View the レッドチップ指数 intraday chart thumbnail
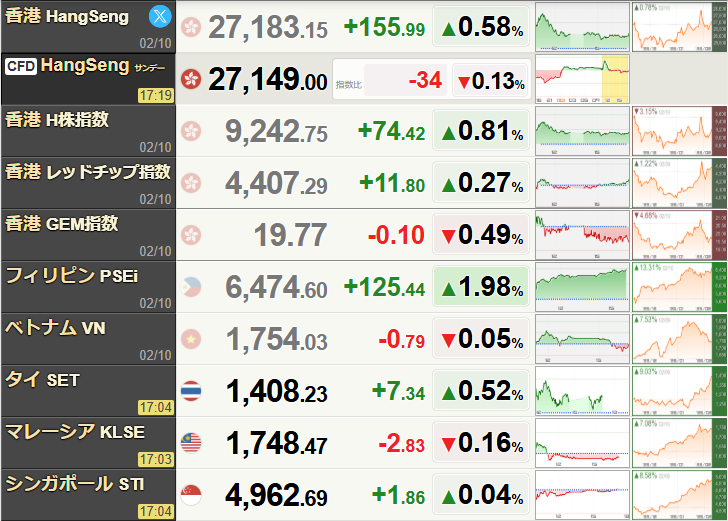 point(582,183)
